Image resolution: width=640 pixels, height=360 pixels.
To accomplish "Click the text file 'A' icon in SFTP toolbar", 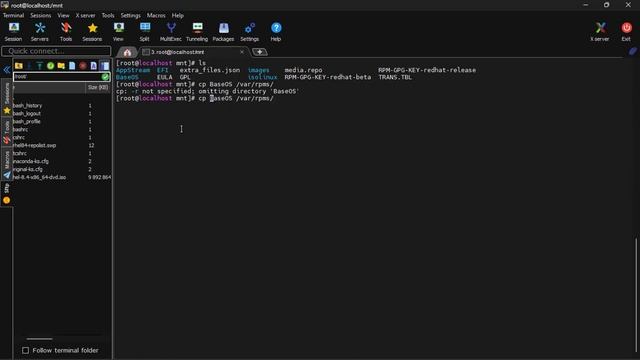I will pyautogui.click(x=93, y=66).
